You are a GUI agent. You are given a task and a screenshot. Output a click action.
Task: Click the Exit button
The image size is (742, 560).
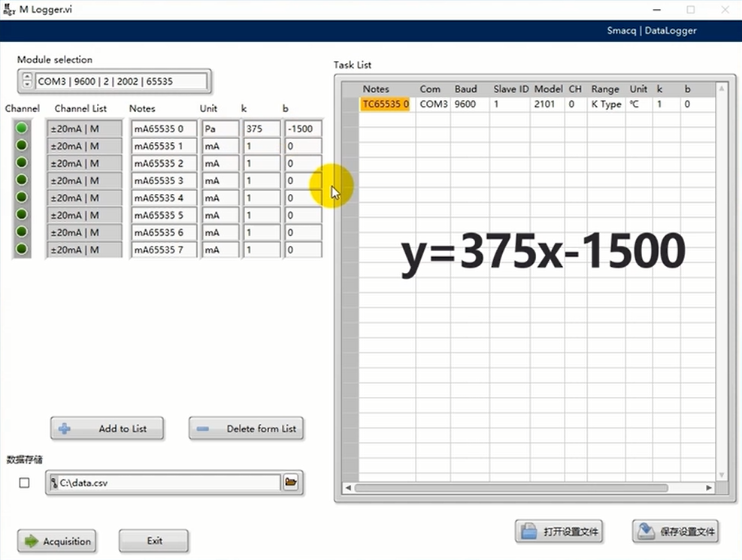(x=153, y=540)
